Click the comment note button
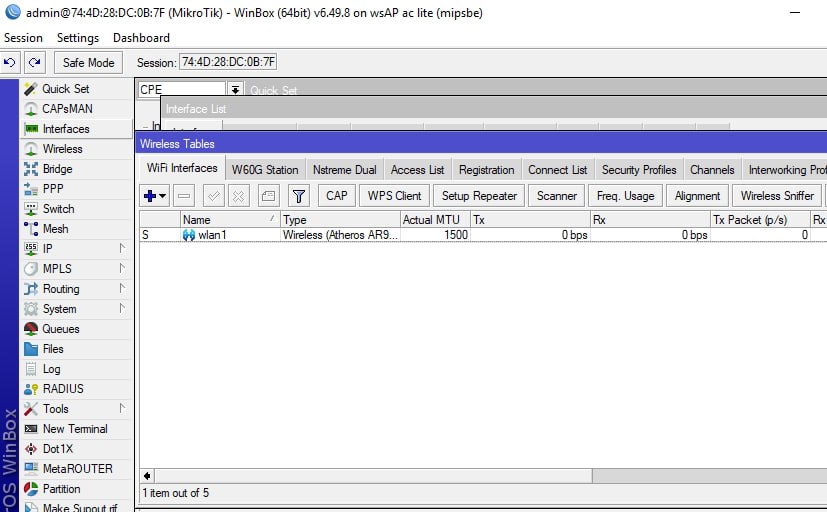The height and width of the screenshot is (512, 827). pos(268,196)
